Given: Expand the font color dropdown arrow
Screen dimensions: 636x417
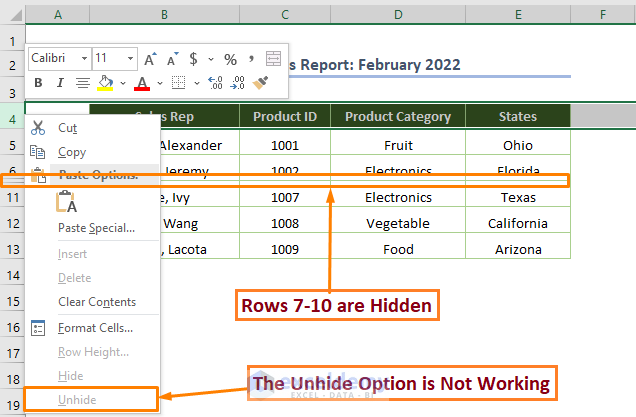Looking at the screenshot, I should pyautogui.click(x=160, y=83).
